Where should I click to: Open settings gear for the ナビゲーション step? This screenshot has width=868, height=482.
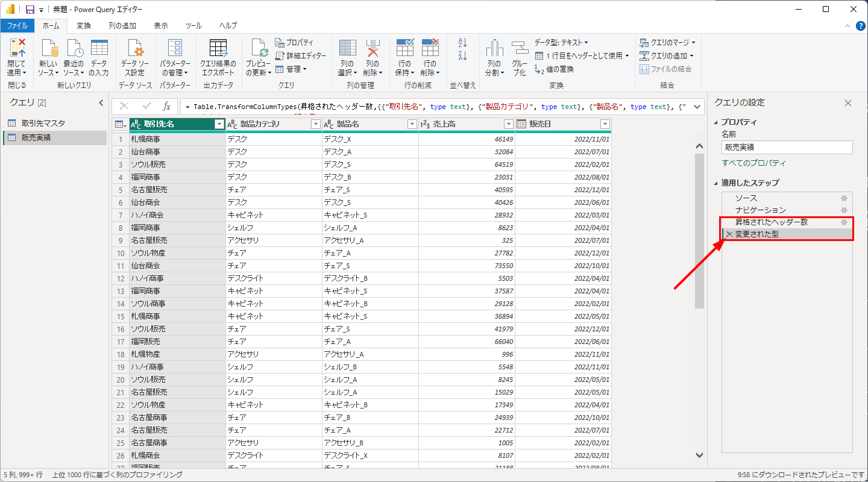click(844, 210)
